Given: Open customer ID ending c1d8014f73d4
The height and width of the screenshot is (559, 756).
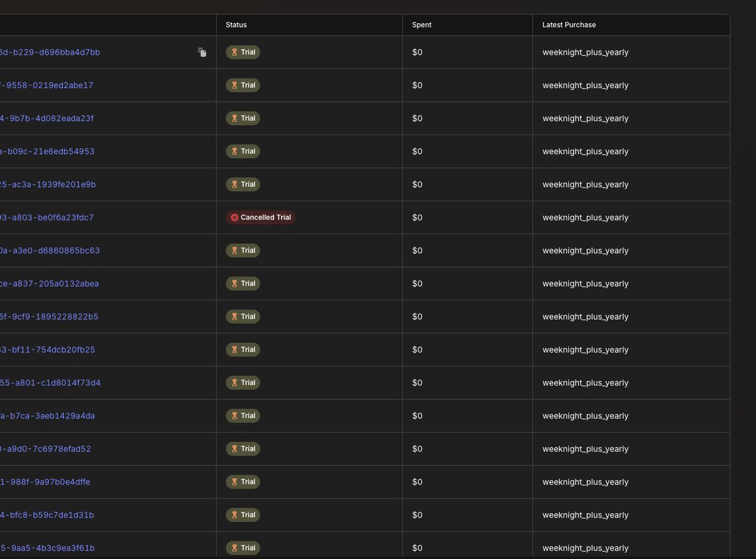Looking at the screenshot, I should click(x=50, y=383).
